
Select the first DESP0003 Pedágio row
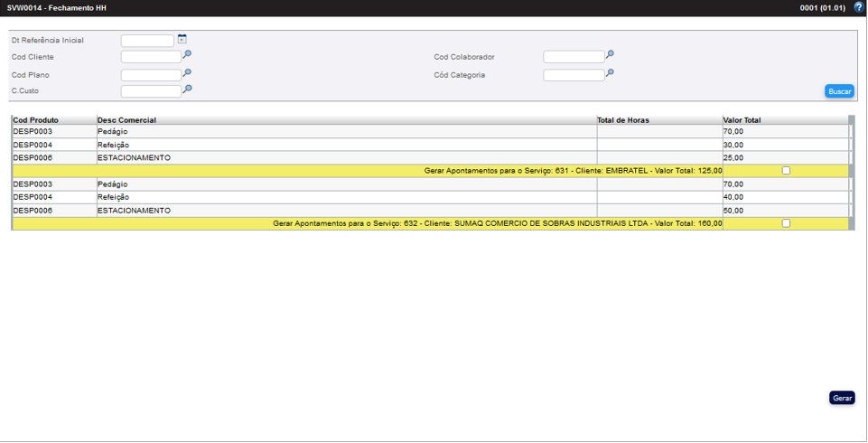pos(113,132)
